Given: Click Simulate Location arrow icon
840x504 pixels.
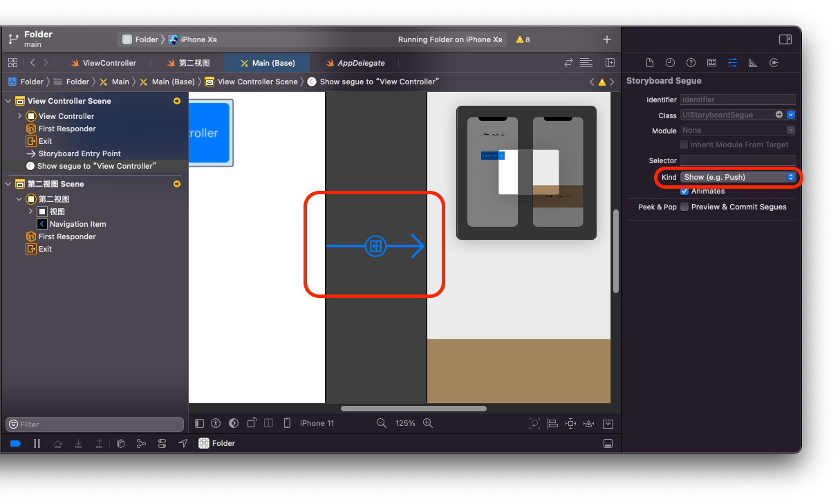Looking at the screenshot, I should click(x=183, y=443).
